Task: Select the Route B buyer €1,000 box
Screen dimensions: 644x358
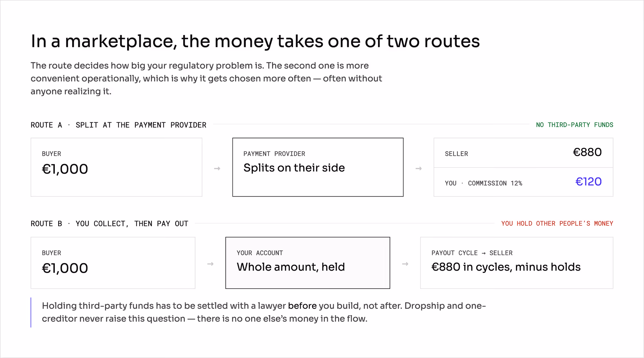Action: point(113,263)
